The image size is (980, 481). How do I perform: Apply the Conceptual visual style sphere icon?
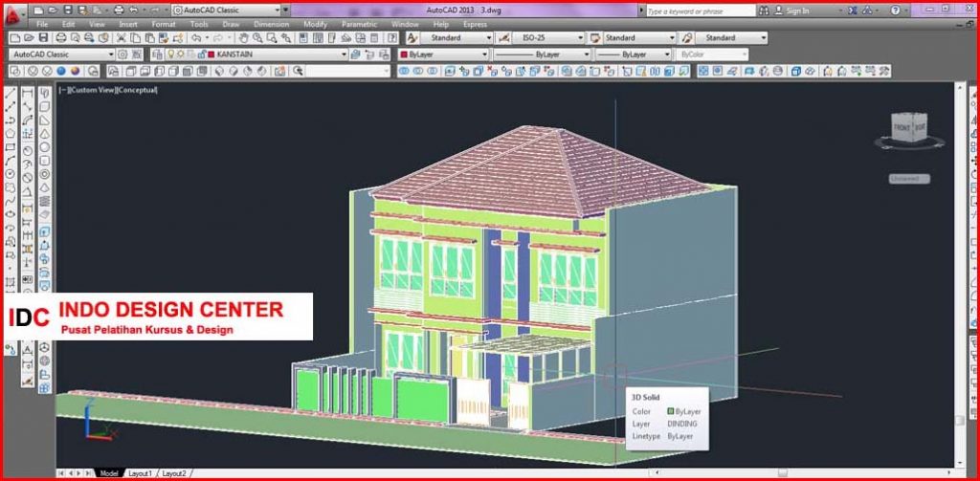[75, 71]
